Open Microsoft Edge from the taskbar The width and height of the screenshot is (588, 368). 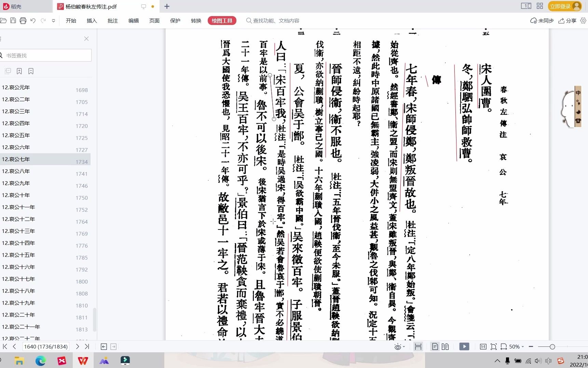pos(40,360)
